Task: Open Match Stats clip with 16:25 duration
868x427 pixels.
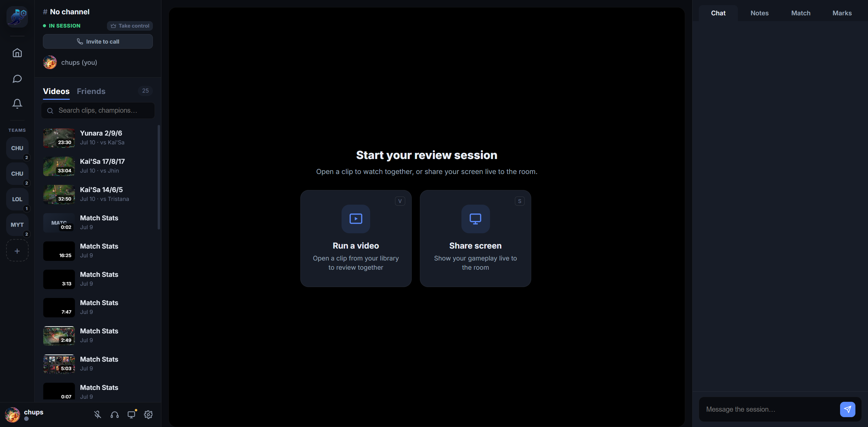Action: point(59,251)
